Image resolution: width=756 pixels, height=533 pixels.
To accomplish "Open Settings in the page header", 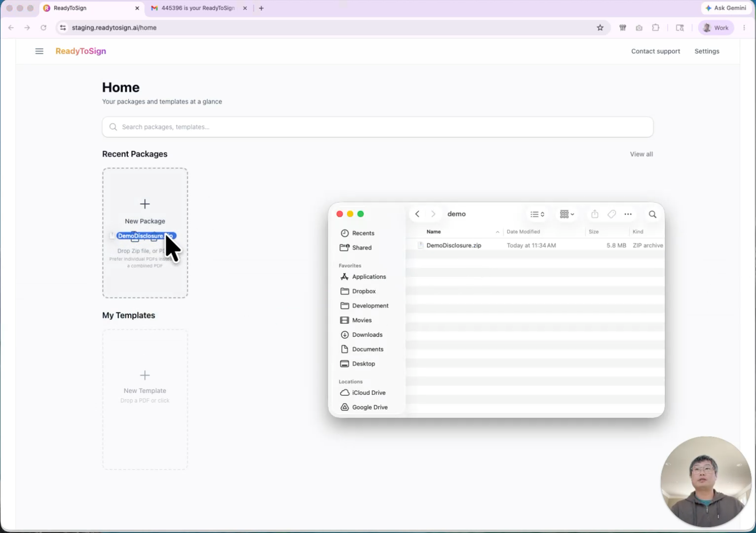I will (x=707, y=51).
